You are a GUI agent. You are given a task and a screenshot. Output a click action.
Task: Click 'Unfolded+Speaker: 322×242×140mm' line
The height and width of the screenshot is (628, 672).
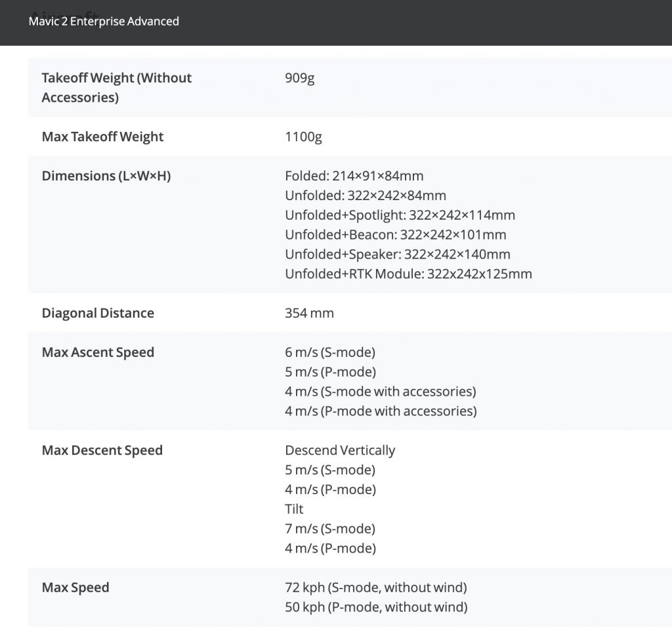point(398,254)
